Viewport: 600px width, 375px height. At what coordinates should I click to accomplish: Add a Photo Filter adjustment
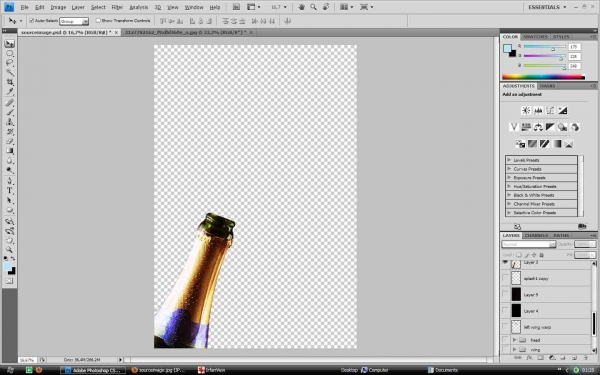coord(562,127)
